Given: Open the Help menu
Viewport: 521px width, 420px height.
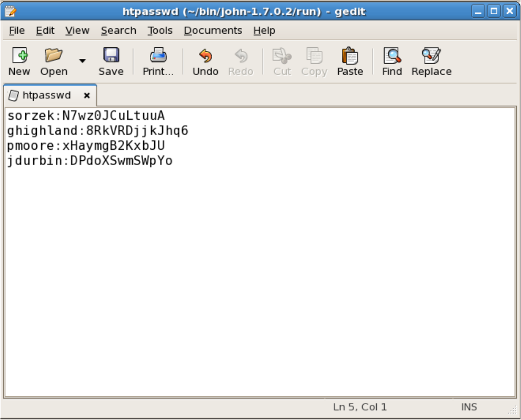Looking at the screenshot, I should [x=264, y=30].
